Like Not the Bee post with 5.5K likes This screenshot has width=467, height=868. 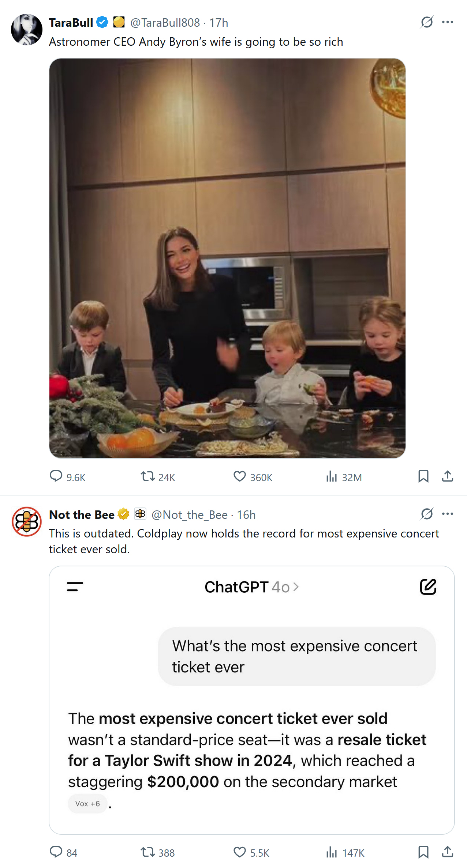click(x=240, y=852)
